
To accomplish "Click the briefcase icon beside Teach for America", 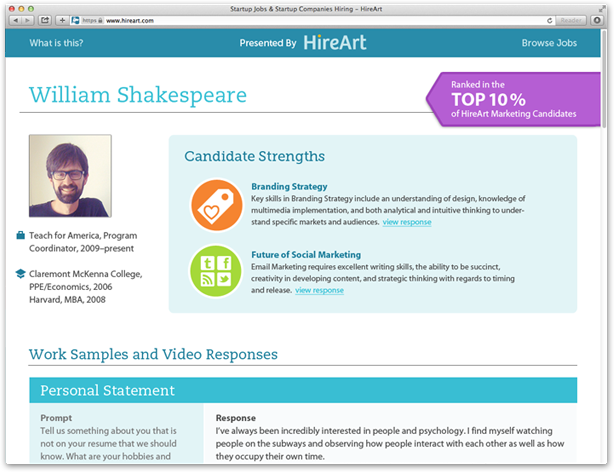I will tap(21, 235).
